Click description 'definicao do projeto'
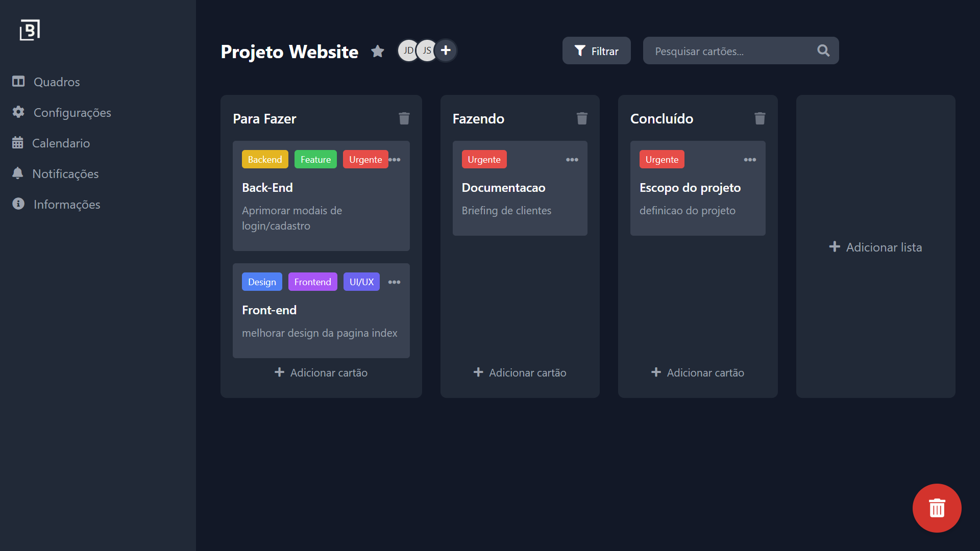 (x=688, y=211)
